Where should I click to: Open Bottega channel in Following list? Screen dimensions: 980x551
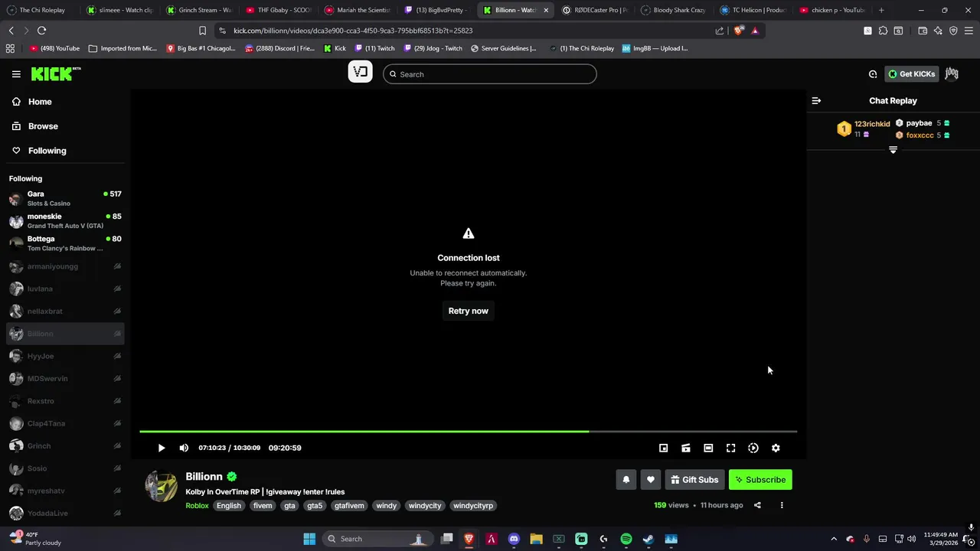tap(65, 243)
